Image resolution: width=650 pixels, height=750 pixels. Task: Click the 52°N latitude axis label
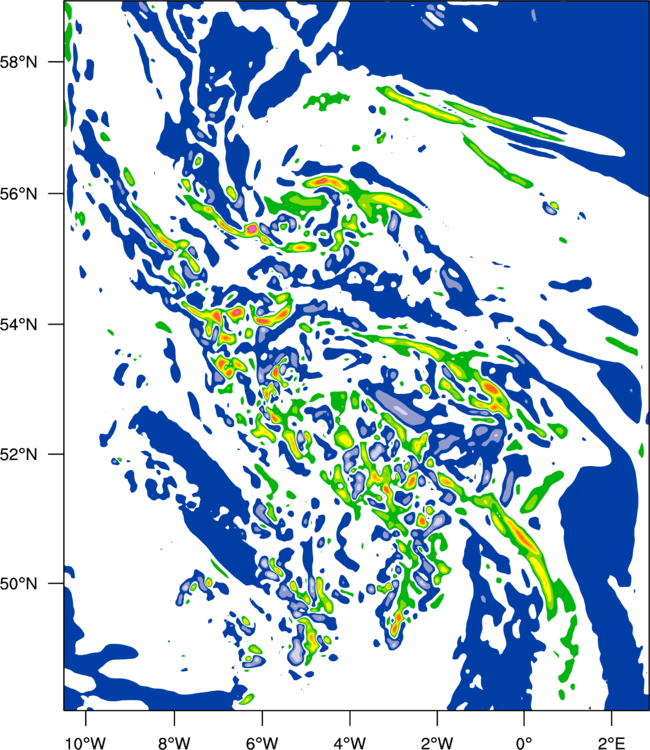point(18,454)
